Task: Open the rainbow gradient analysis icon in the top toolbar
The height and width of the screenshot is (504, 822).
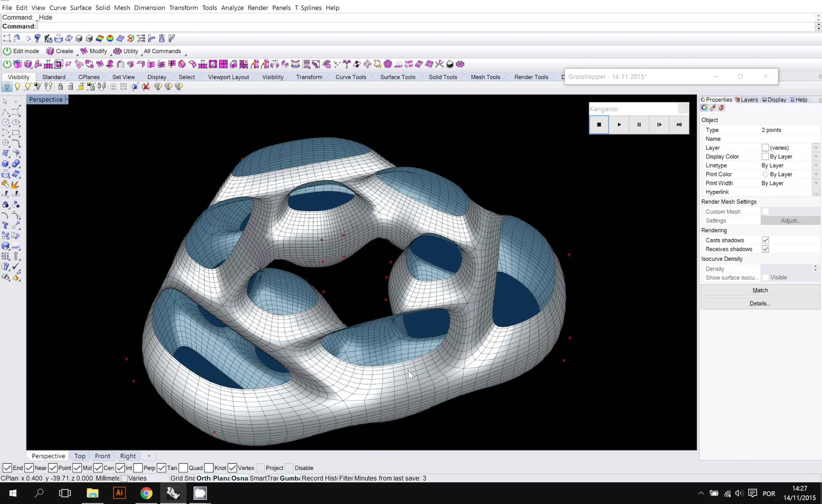Action: pyautogui.click(x=99, y=38)
